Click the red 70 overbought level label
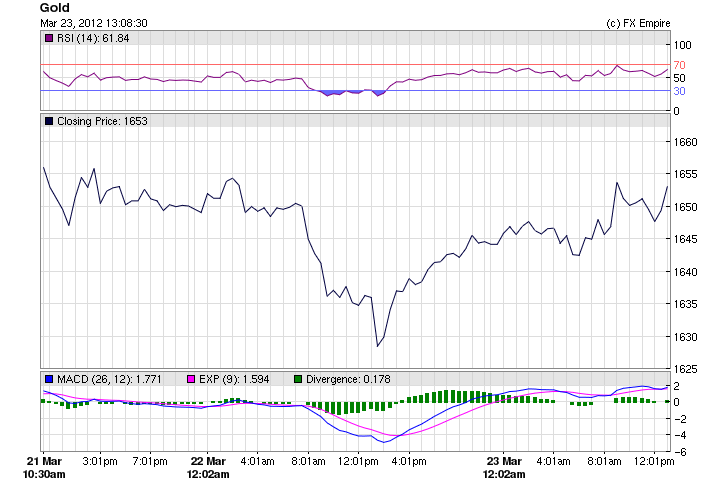 click(x=678, y=65)
